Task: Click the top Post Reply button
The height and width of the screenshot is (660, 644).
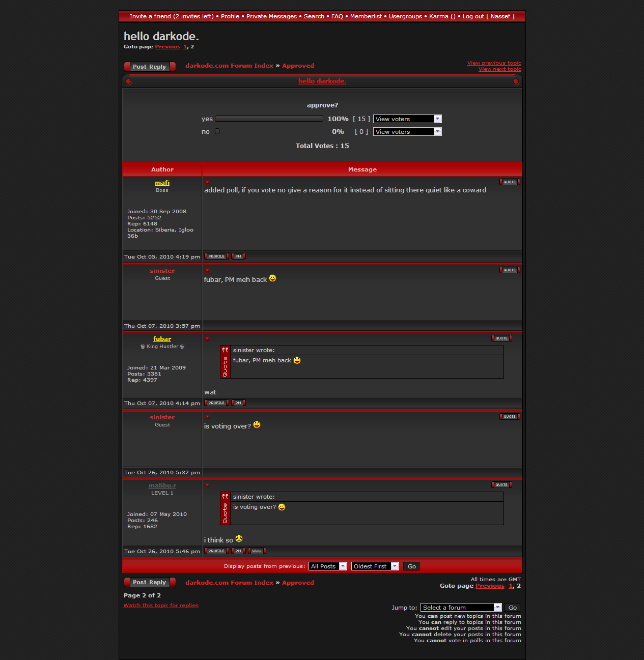Action: [150, 67]
